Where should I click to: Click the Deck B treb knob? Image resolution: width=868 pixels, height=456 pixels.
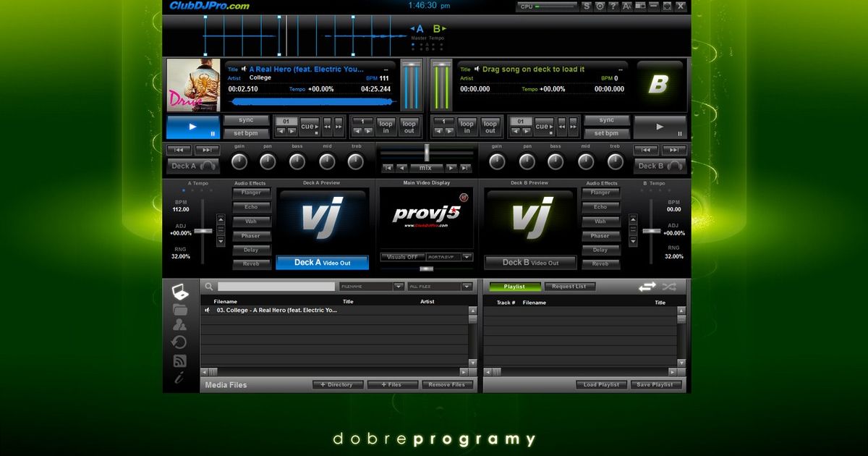(x=615, y=161)
